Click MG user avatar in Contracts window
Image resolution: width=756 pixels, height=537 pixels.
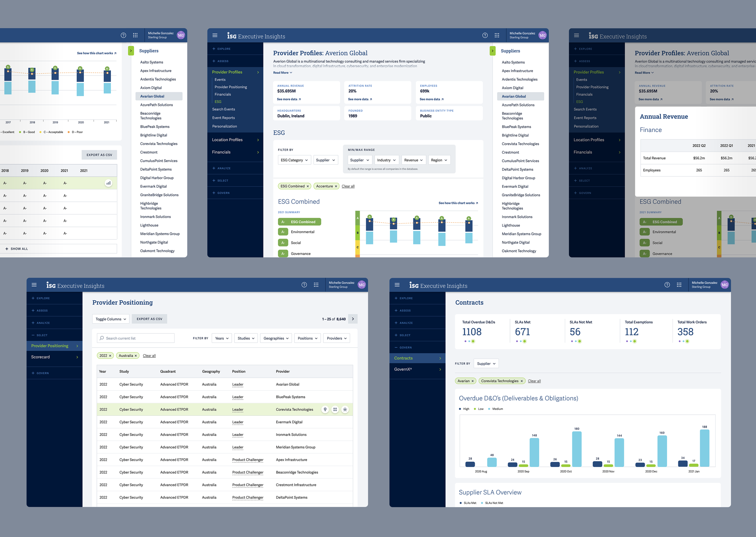725,285
